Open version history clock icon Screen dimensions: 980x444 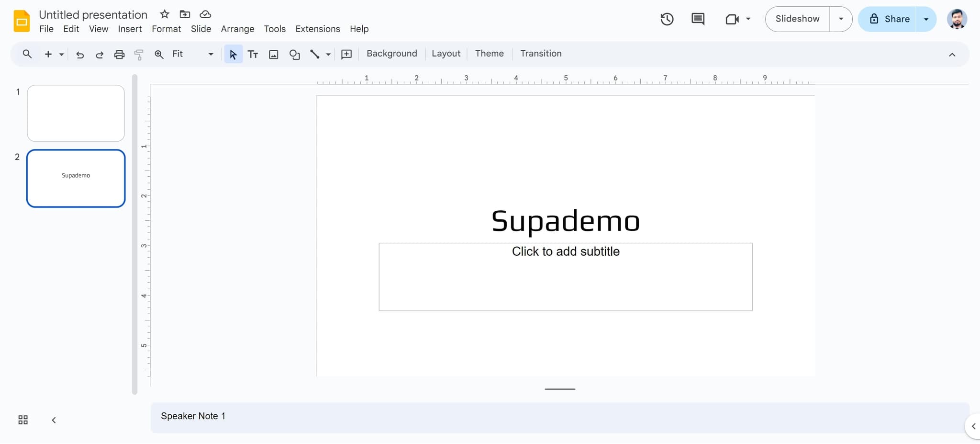(x=667, y=19)
